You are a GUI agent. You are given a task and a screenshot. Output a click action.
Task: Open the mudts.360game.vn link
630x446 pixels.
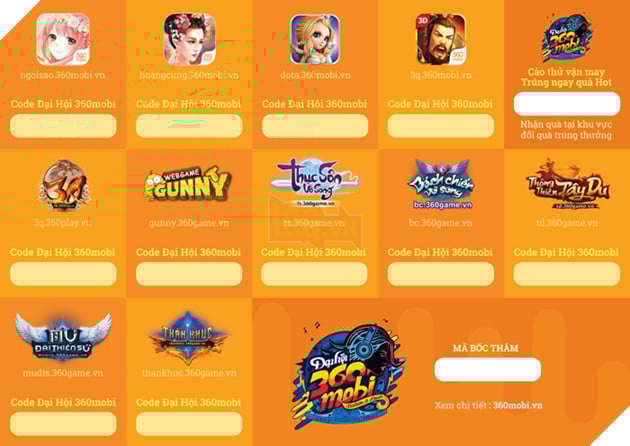63,373
